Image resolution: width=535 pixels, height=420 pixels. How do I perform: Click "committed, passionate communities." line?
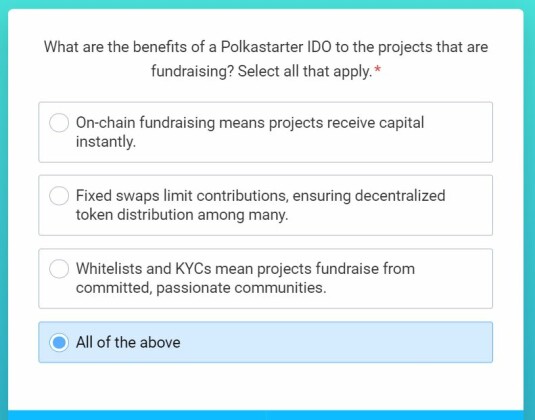pos(201,288)
